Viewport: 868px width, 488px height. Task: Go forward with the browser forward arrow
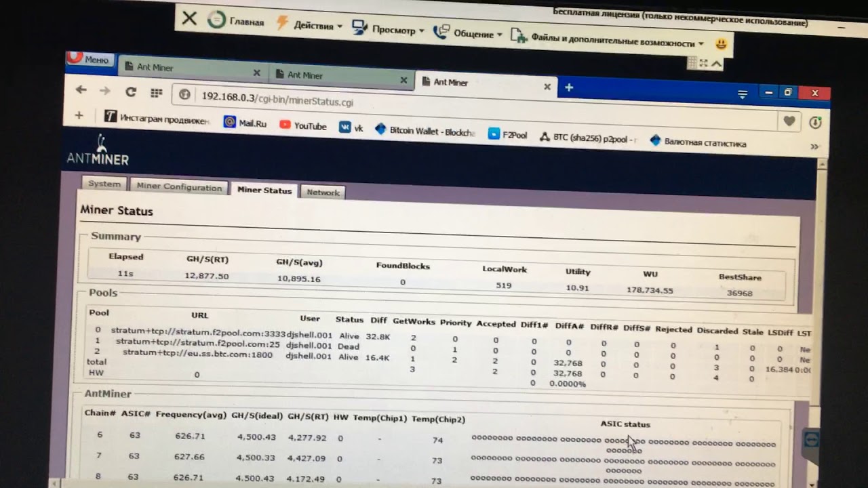pyautogui.click(x=105, y=91)
